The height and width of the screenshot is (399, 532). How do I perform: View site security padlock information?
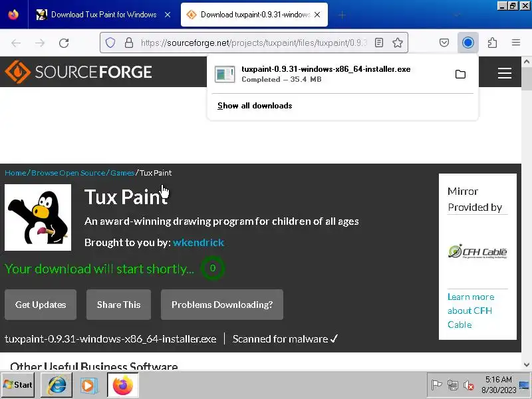tap(129, 43)
